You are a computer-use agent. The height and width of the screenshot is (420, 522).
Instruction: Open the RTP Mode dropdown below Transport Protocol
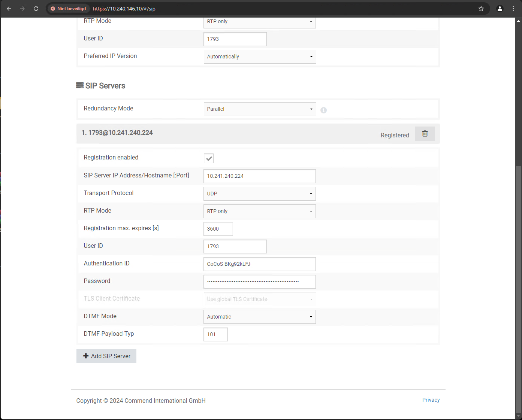[x=260, y=211]
